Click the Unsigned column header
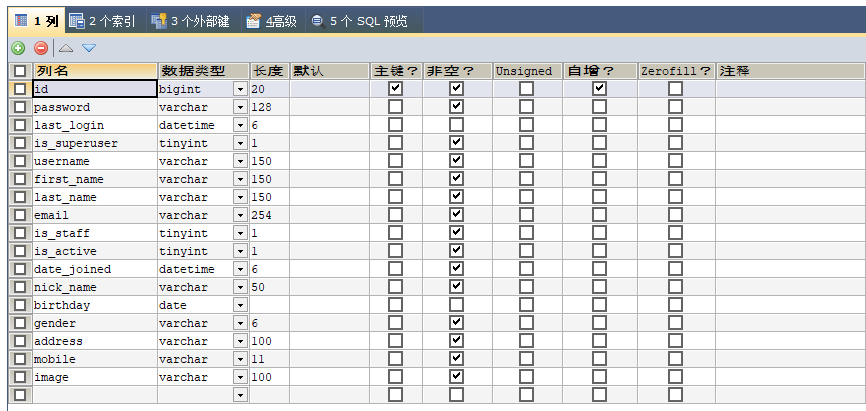866x411 pixels. point(527,71)
